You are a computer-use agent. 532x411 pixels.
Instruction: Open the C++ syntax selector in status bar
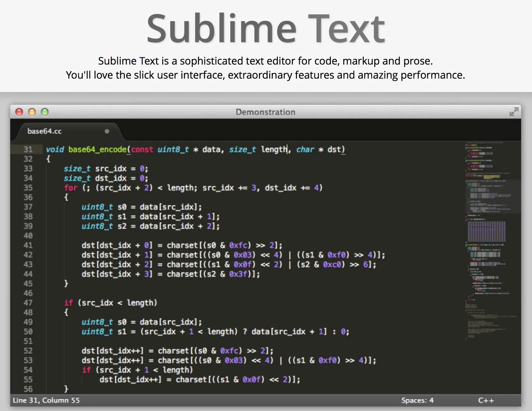coord(486,400)
